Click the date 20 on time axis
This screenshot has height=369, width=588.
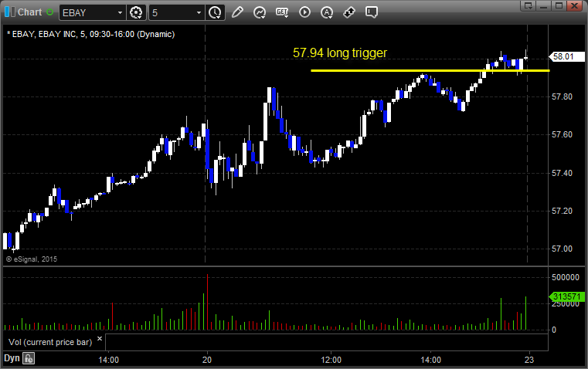point(207,360)
